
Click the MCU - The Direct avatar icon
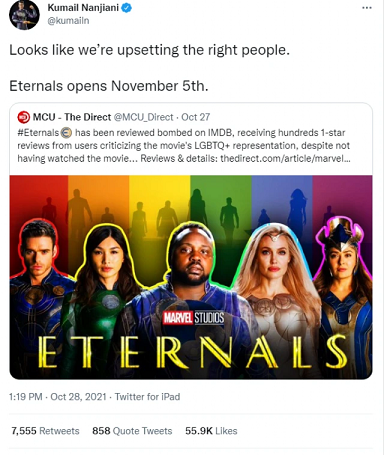24,117
